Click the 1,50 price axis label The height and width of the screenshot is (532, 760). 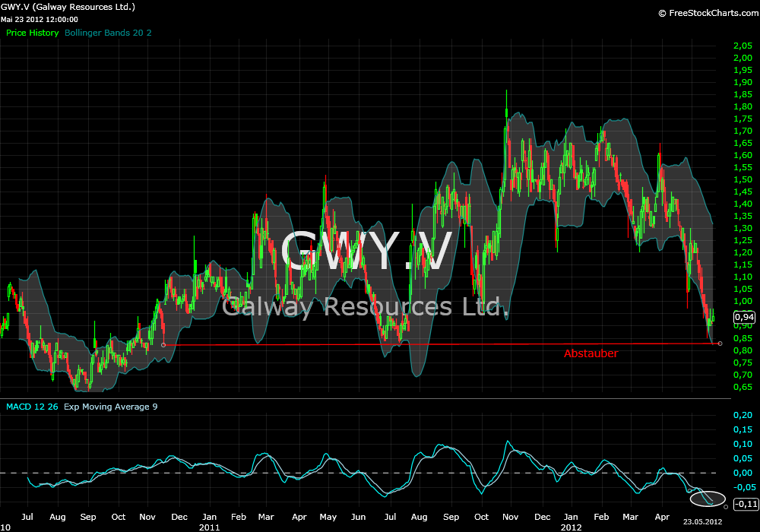click(x=743, y=180)
